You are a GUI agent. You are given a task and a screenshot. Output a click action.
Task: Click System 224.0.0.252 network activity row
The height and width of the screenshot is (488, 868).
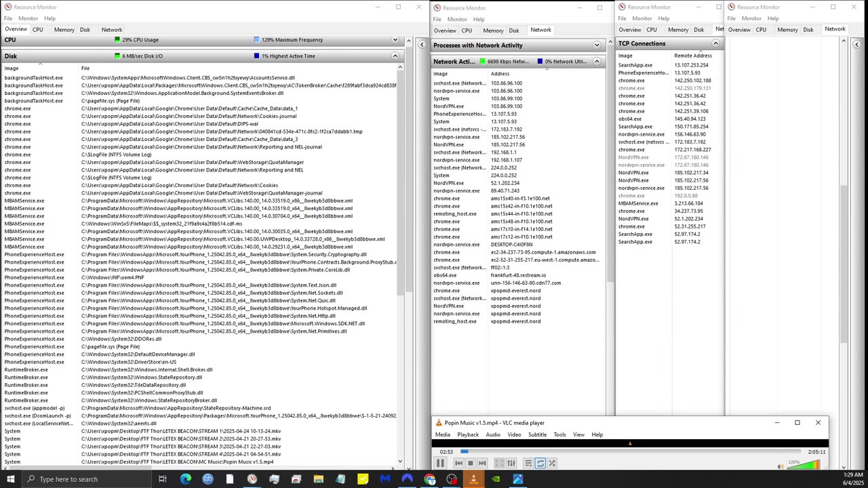tap(517, 176)
